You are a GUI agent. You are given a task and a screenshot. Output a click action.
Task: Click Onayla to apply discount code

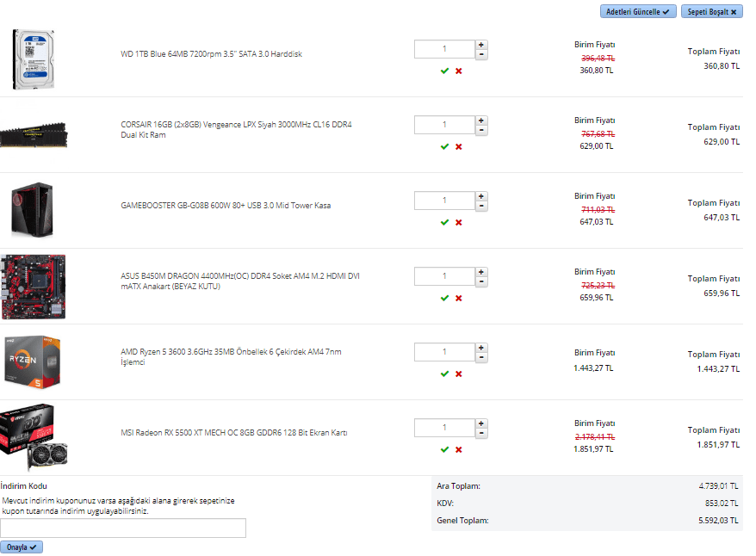click(22, 547)
